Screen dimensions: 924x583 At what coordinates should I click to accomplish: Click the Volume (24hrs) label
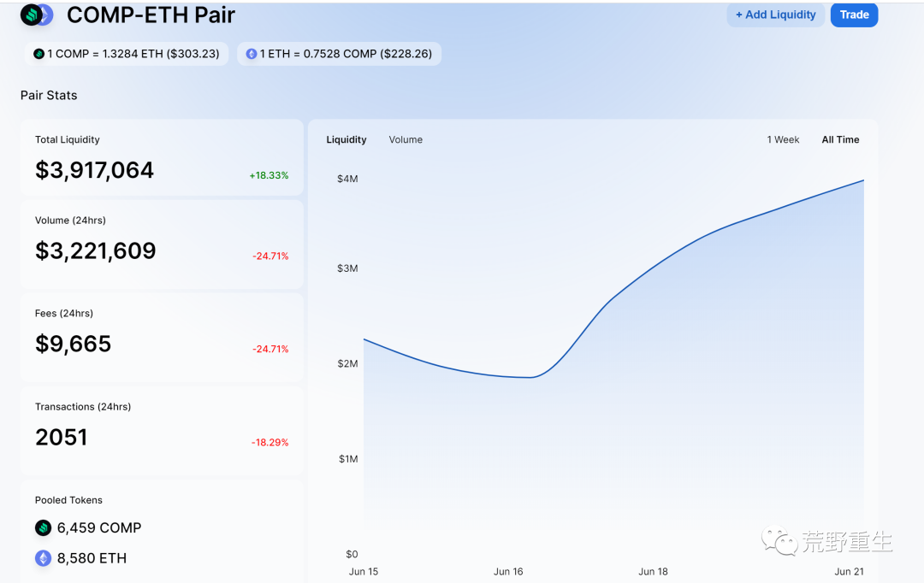[x=70, y=221]
